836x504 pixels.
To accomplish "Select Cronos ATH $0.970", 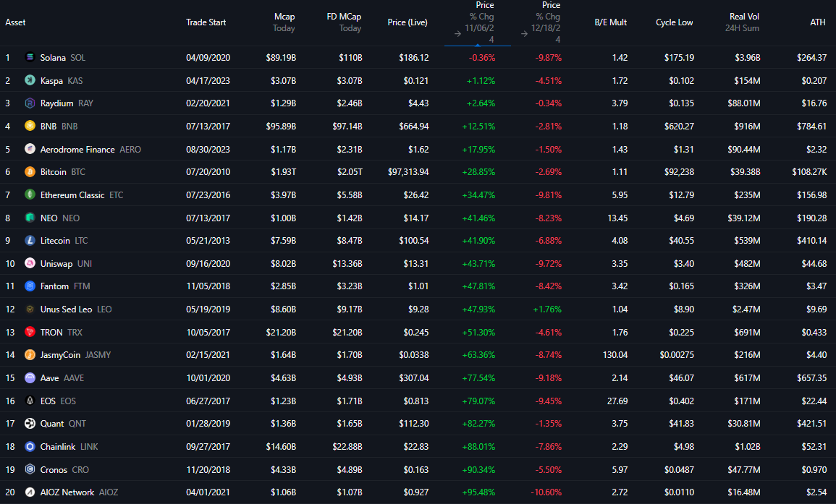I will coord(814,469).
